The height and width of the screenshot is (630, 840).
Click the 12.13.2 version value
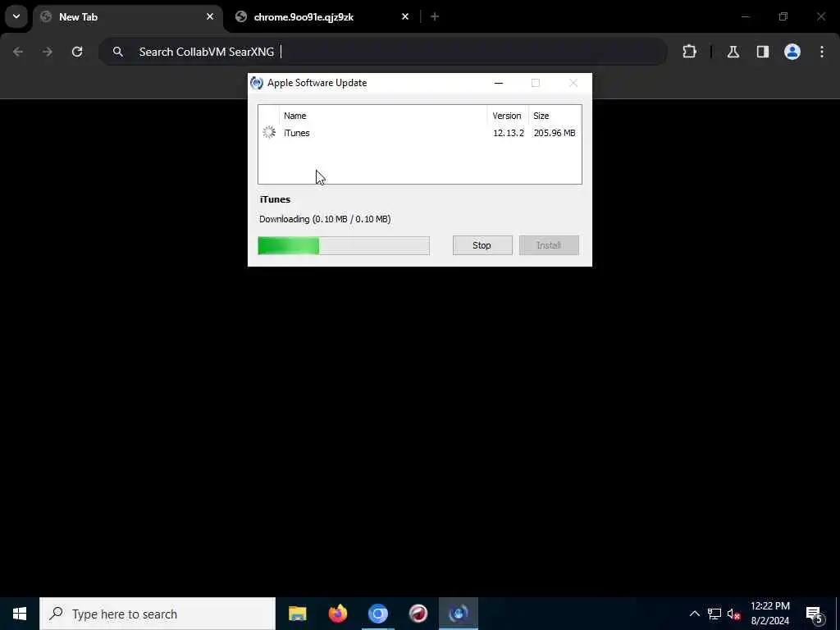pyautogui.click(x=509, y=133)
